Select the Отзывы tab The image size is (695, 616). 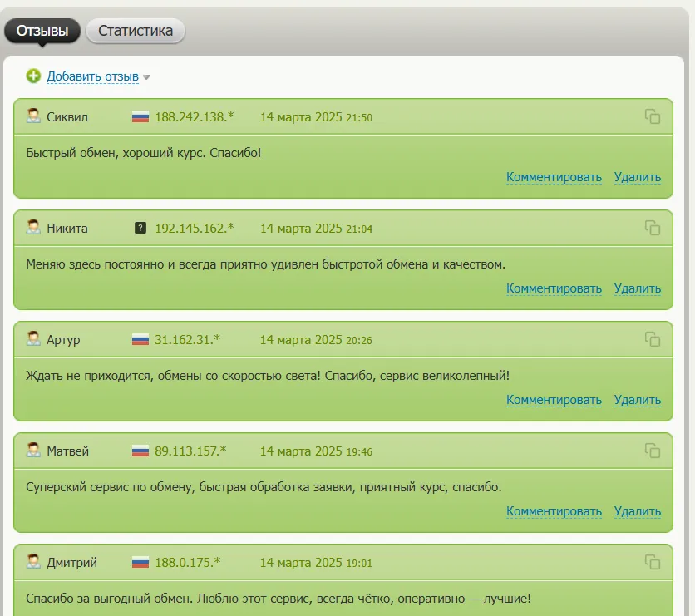click(x=42, y=31)
